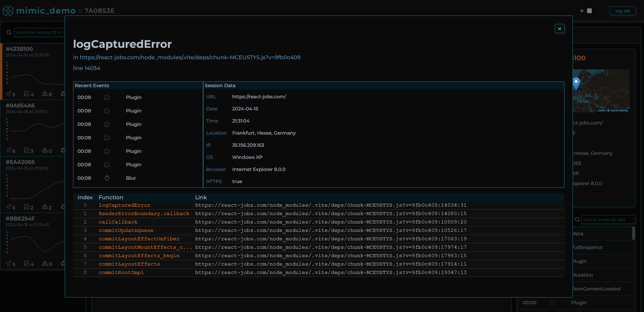Click the mimic_demo hexagon logo

click(x=8, y=10)
